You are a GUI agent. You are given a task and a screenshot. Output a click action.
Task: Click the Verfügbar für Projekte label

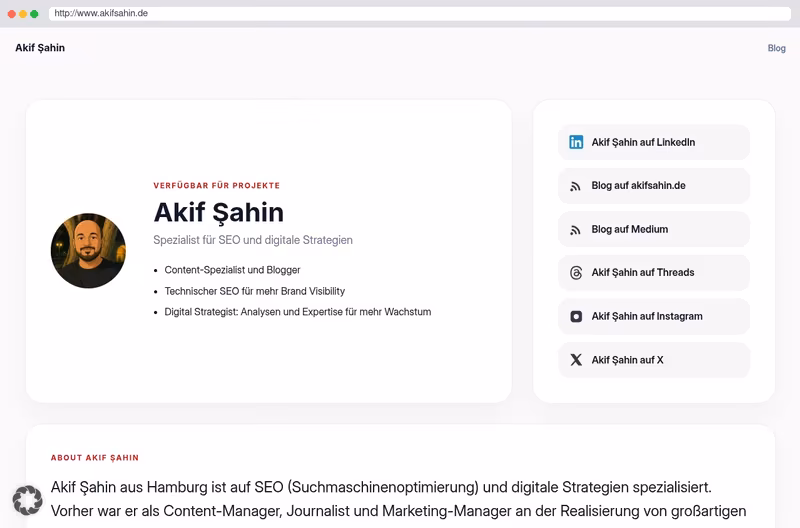217,186
